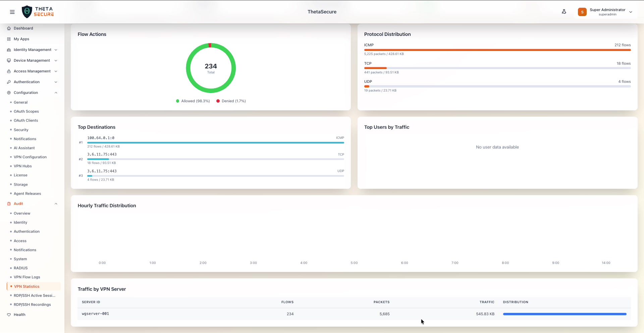This screenshot has height=333, width=644.
Task: Enable the Access Management section chevron
Action: [56, 71]
